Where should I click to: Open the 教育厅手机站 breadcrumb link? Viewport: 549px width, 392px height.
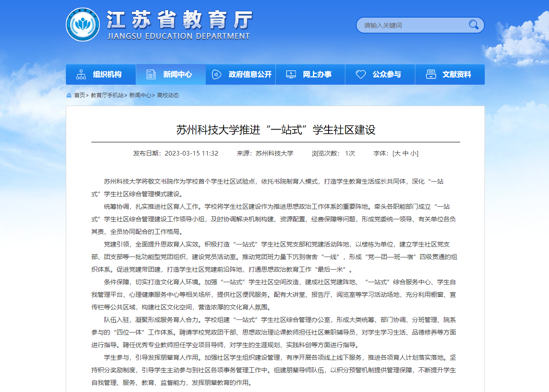(107, 96)
